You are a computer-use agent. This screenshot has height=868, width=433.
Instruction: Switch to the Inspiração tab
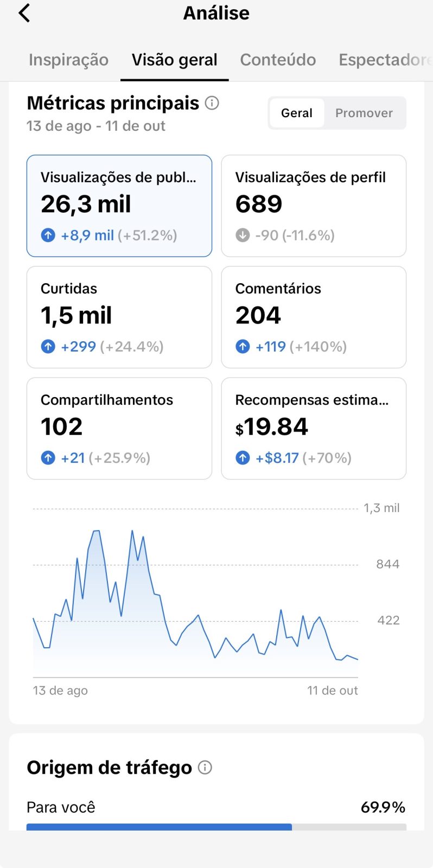pos(68,60)
